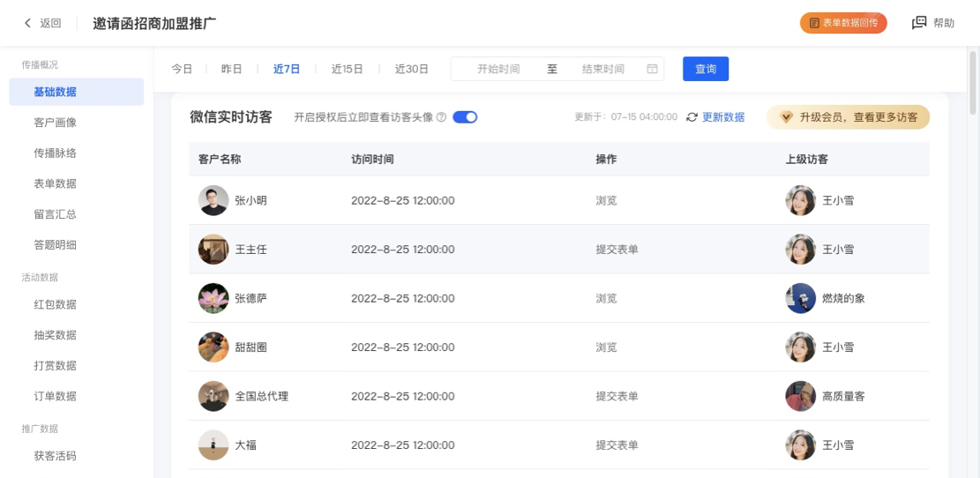Viewport: 980px width, 478px height.
Task: Open 获客活码 sidebar item
Action: pyautogui.click(x=55, y=456)
